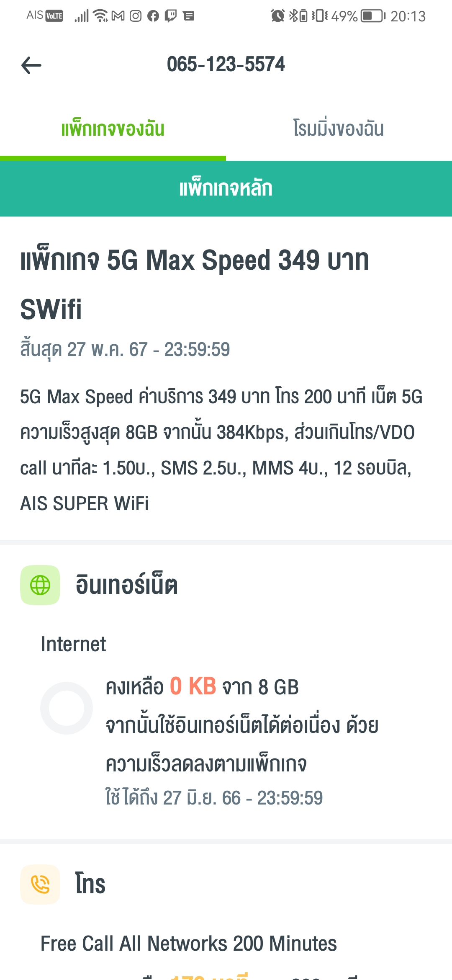Tap Free Call All Networks 200 Minutes
This screenshot has height=980, width=452.
189,944
